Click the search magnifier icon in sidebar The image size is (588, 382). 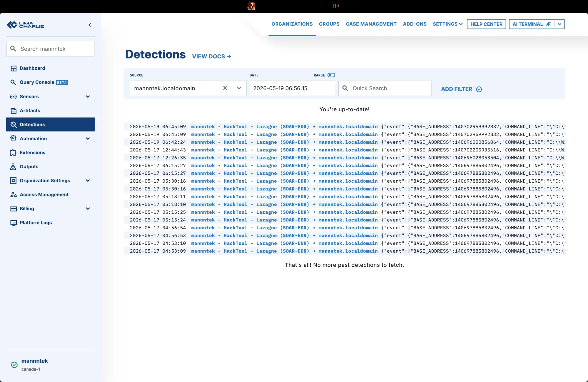13,49
